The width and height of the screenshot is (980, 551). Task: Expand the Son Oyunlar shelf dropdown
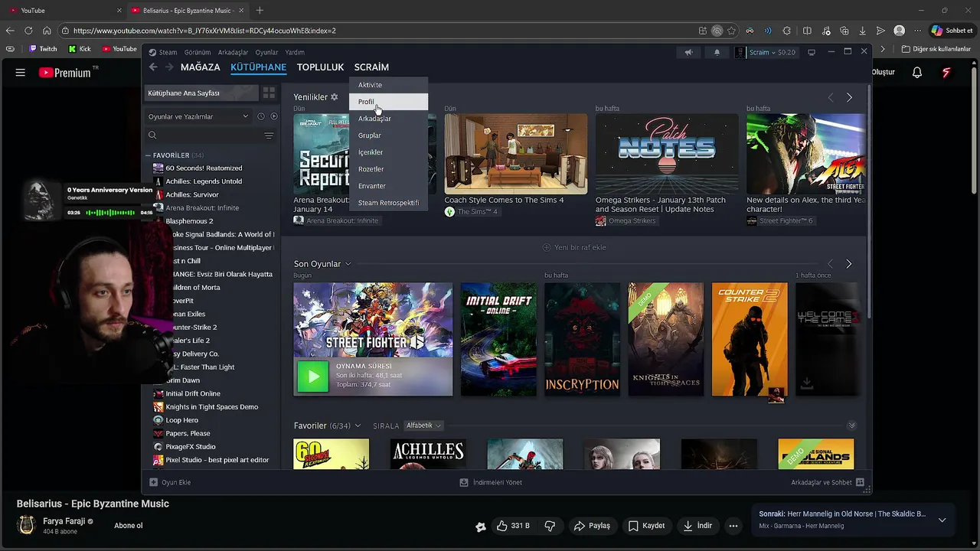coord(348,264)
